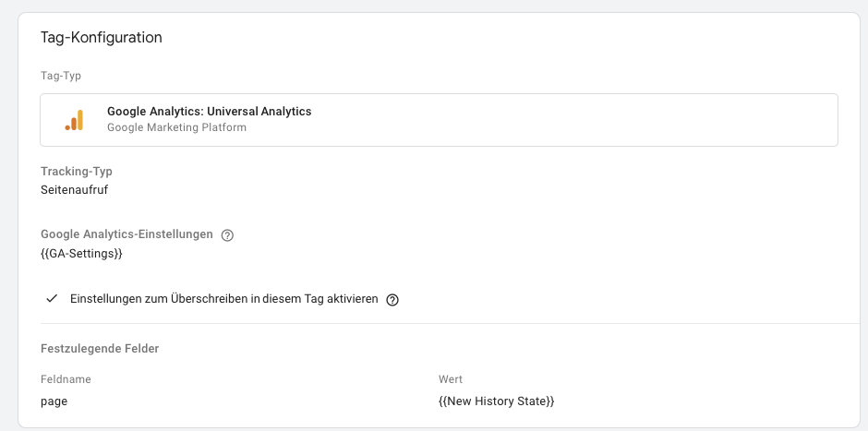The height and width of the screenshot is (431, 868).
Task: Click the Wert column header
Action: [x=451, y=379]
